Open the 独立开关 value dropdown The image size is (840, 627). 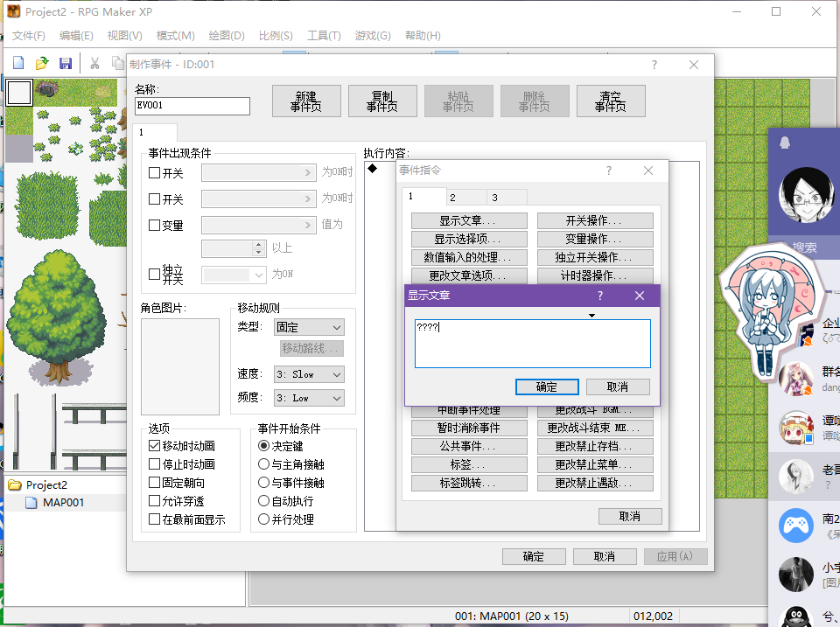pyautogui.click(x=234, y=275)
